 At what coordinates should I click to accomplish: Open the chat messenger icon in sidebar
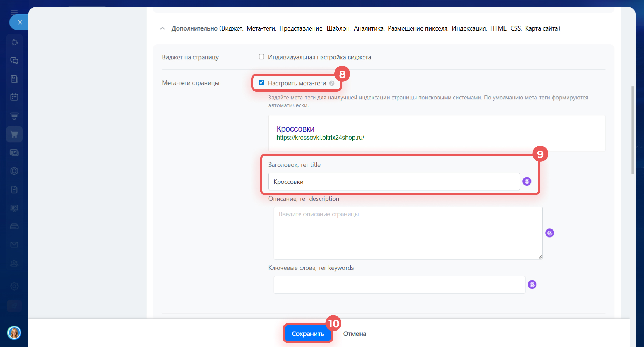[14, 60]
